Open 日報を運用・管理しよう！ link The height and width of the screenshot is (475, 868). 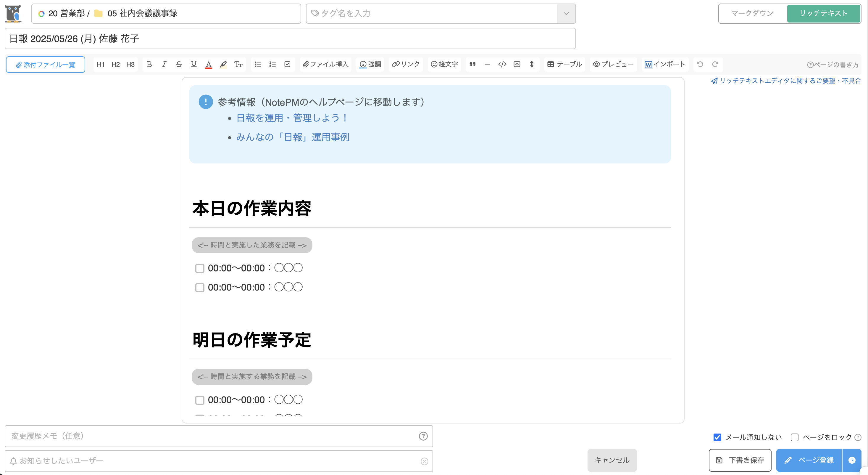pyautogui.click(x=292, y=118)
